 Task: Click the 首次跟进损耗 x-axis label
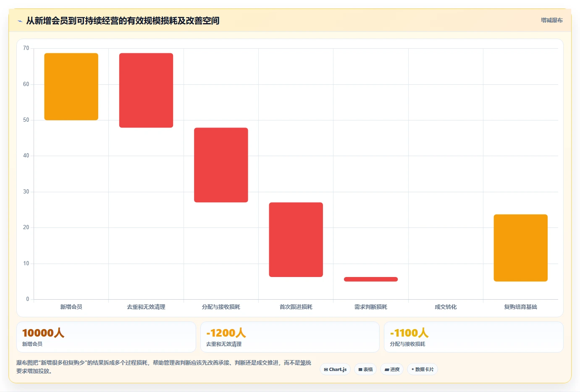[x=296, y=307]
